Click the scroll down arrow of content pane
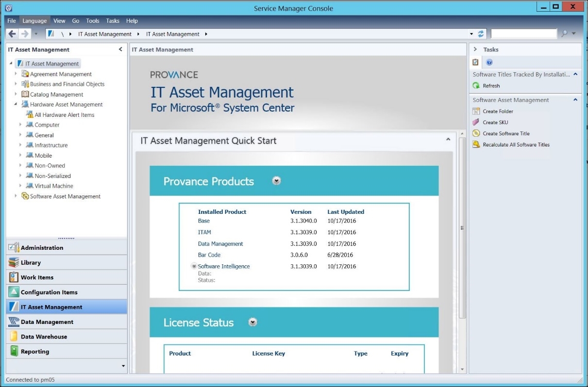The height and width of the screenshot is (387, 588). pyautogui.click(x=462, y=370)
